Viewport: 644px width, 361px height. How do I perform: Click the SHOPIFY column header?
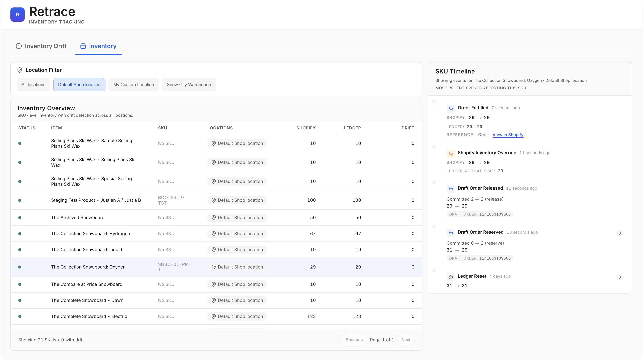click(x=306, y=128)
